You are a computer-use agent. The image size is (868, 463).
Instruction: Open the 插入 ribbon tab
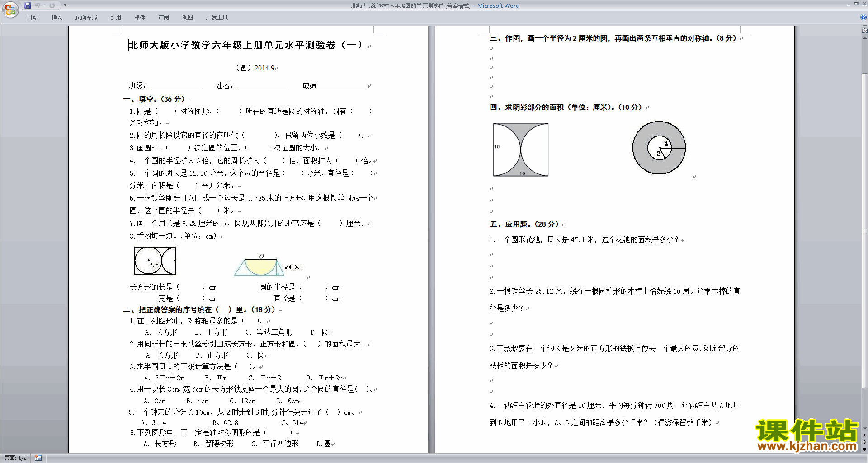(x=57, y=18)
